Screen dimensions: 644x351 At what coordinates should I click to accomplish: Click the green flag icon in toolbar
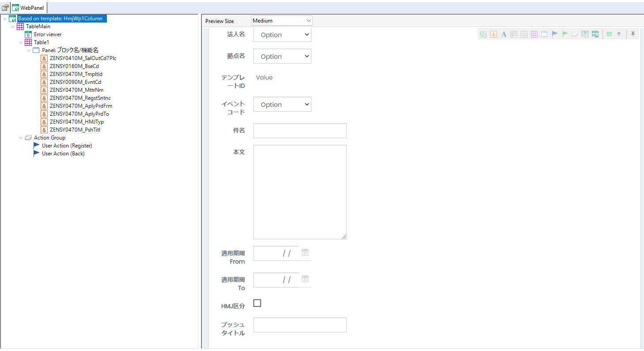[564, 34]
